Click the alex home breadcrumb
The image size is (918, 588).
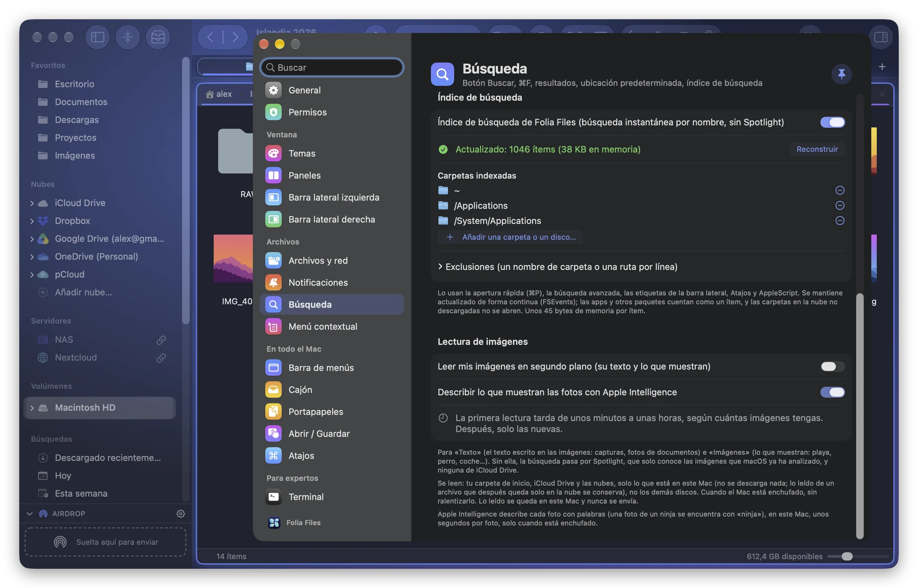click(218, 94)
